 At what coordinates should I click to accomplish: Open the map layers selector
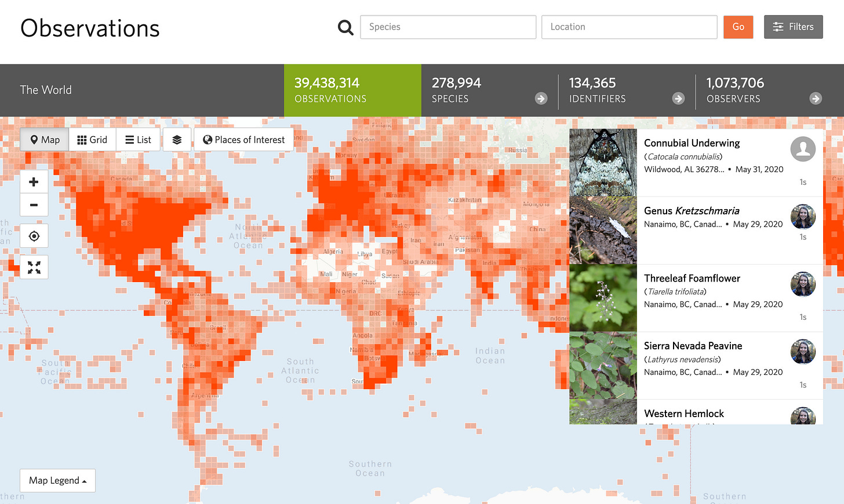[177, 139]
